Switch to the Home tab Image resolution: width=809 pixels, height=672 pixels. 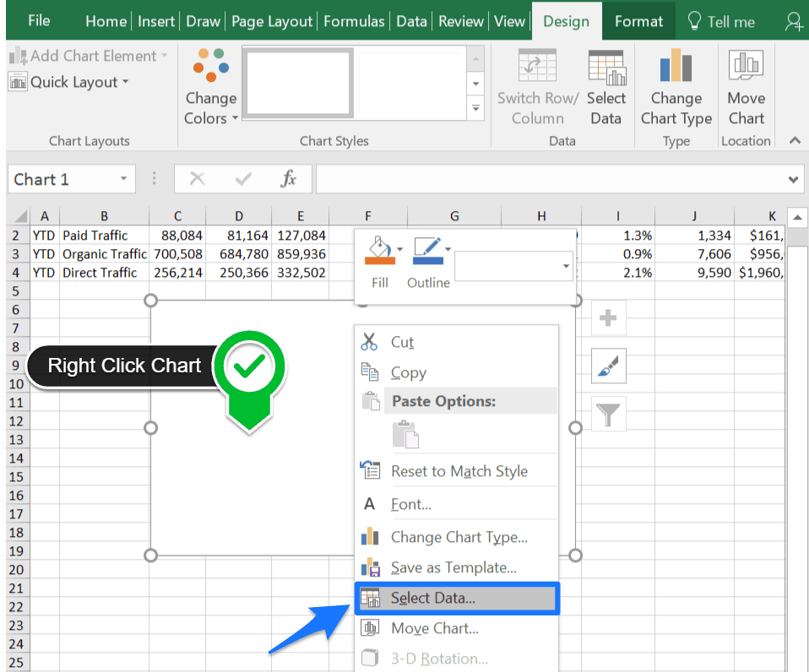click(106, 21)
